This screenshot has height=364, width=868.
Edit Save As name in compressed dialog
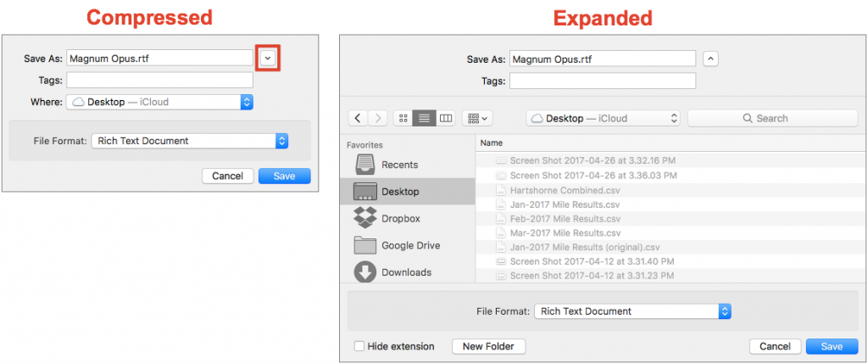(x=159, y=59)
